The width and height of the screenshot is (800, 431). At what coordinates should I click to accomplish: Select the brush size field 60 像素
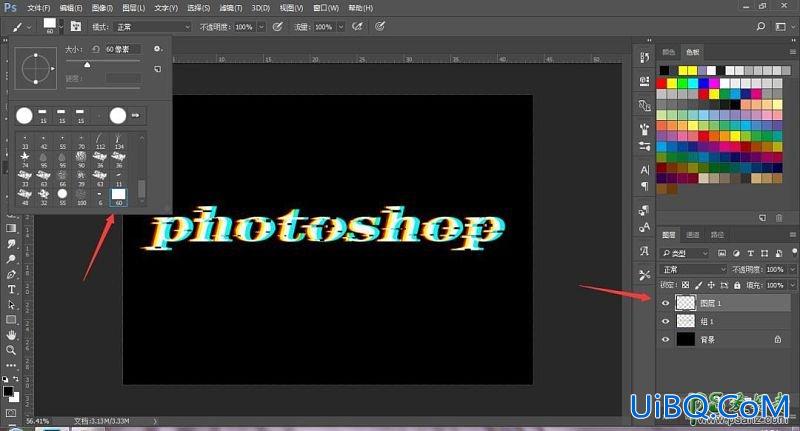tap(122, 49)
